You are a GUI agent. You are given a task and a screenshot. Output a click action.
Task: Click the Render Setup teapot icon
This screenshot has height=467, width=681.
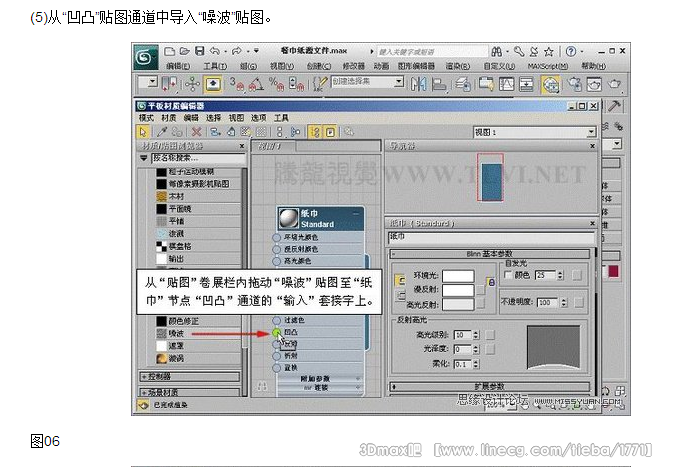click(x=575, y=84)
